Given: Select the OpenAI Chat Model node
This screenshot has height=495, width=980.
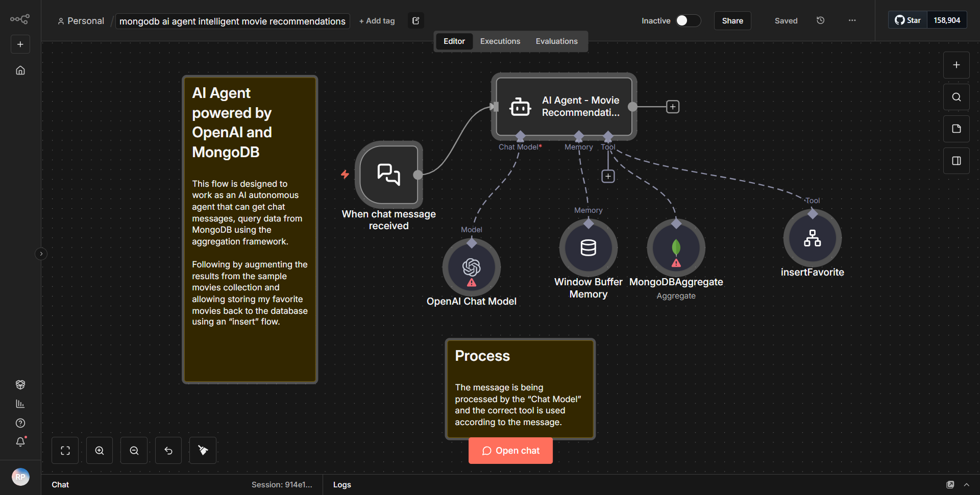Looking at the screenshot, I should tap(471, 267).
